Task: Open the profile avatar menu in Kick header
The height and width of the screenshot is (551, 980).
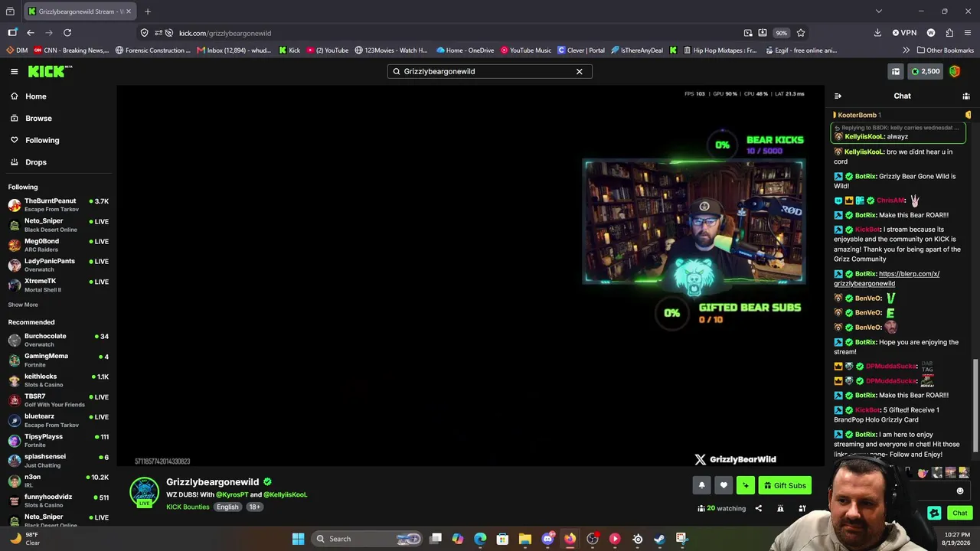Action: pyautogui.click(x=955, y=71)
